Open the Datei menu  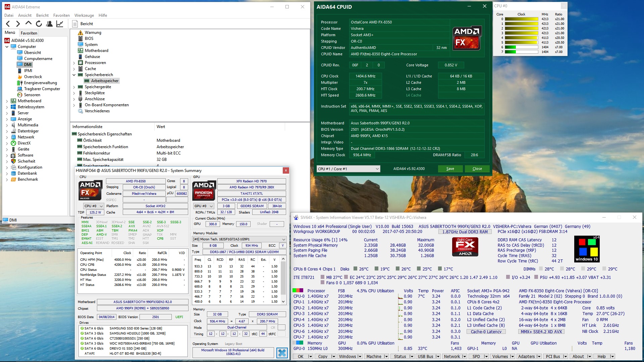9,15
